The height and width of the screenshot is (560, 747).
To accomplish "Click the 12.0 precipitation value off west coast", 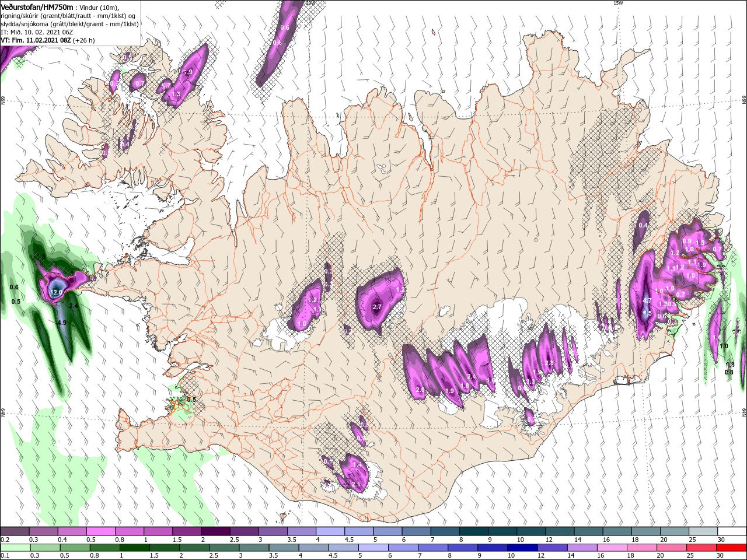I will (x=57, y=292).
